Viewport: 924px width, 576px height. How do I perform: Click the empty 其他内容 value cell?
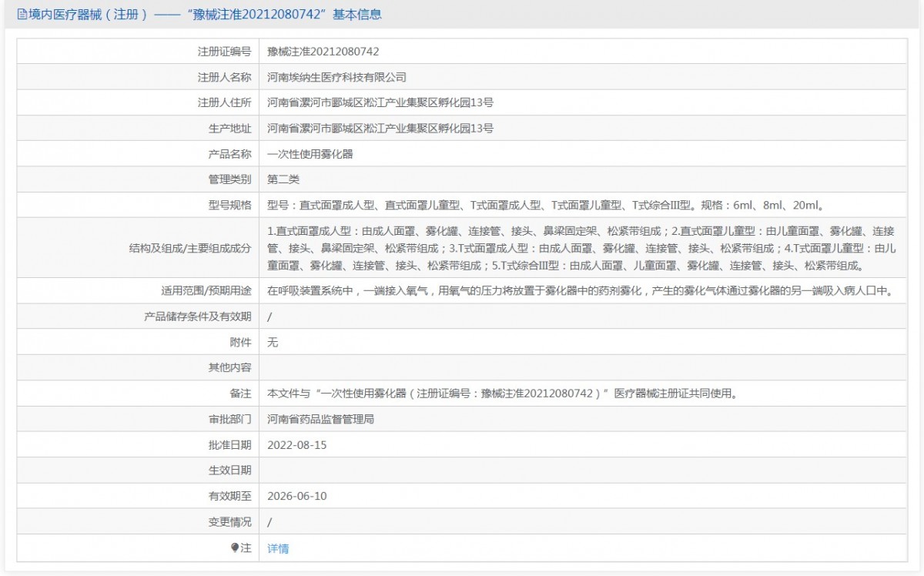[581, 367]
